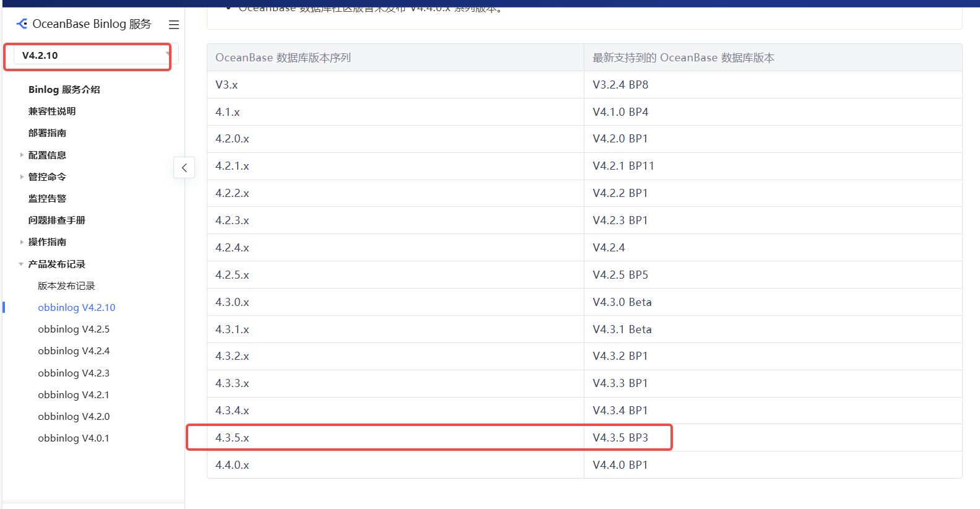Viewport: 980px width, 509px height.
Task: Open obbinlog V4.2.3 release notes
Action: 74,373
